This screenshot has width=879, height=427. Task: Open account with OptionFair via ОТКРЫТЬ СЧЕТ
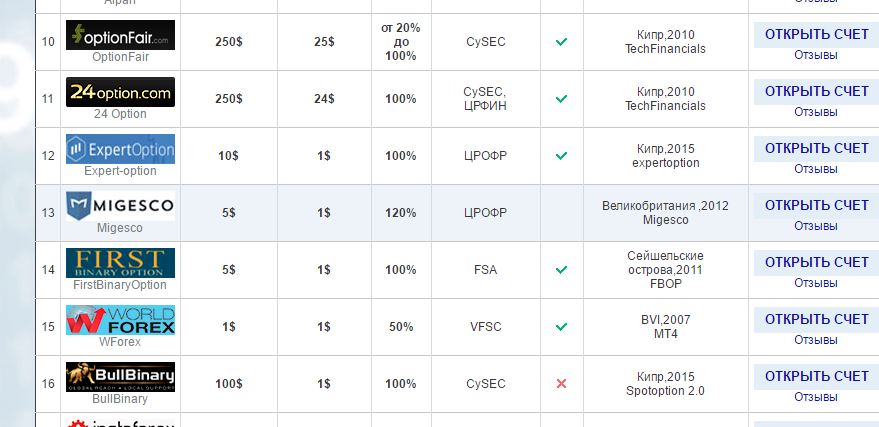(816, 34)
